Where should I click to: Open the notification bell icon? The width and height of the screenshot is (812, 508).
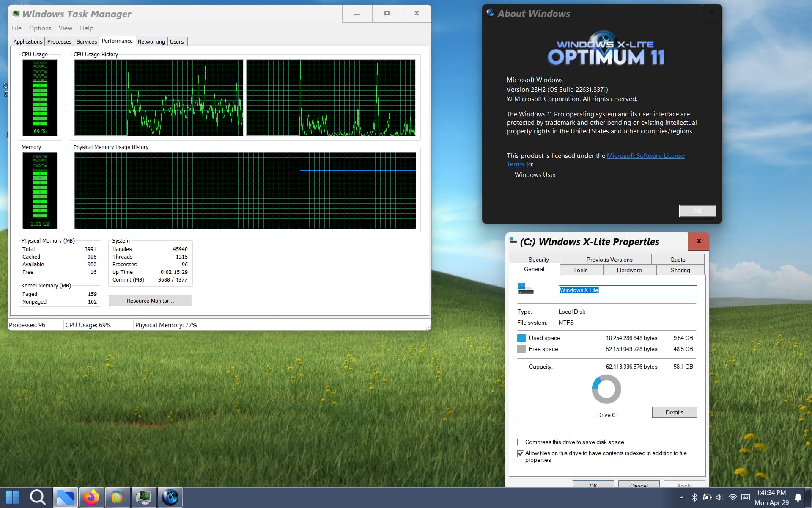pos(798,497)
